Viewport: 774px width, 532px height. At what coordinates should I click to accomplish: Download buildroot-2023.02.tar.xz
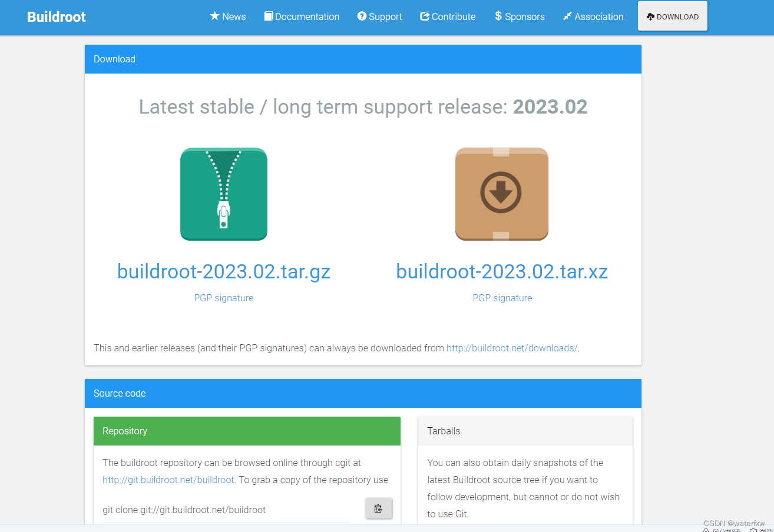[x=502, y=271]
